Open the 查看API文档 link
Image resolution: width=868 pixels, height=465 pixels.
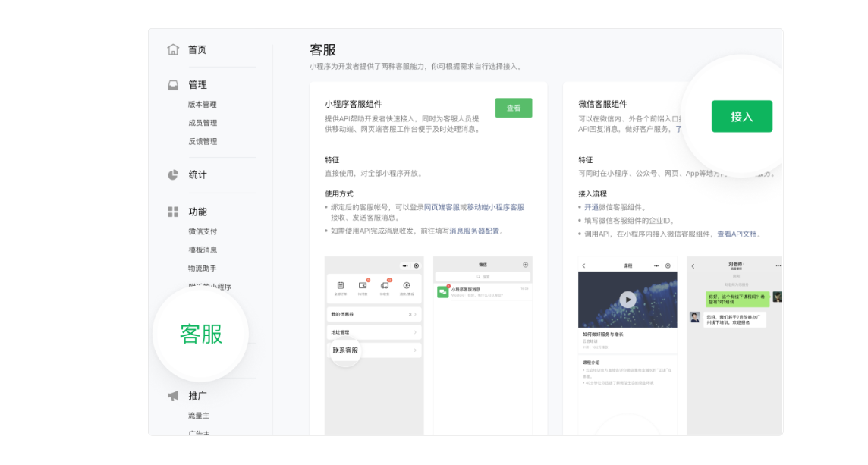pos(737,234)
